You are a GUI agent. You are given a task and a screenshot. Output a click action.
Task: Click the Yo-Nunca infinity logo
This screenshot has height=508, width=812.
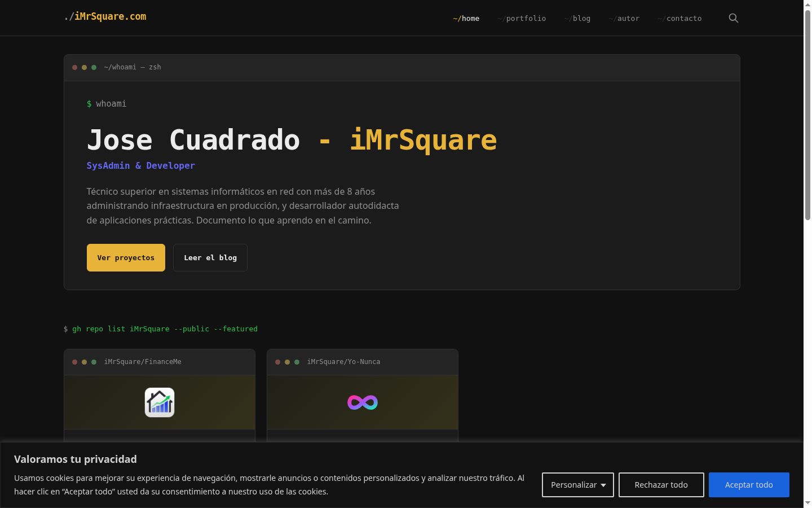point(363,402)
